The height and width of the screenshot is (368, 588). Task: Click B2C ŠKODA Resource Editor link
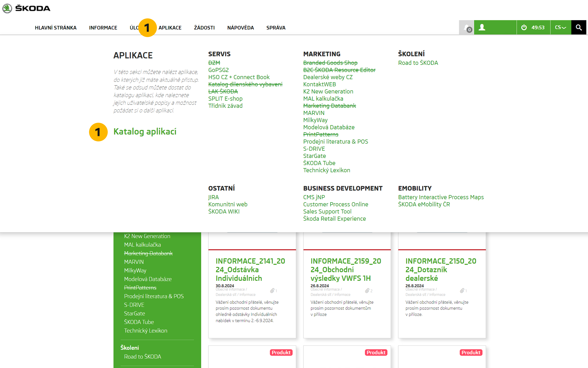(339, 70)
